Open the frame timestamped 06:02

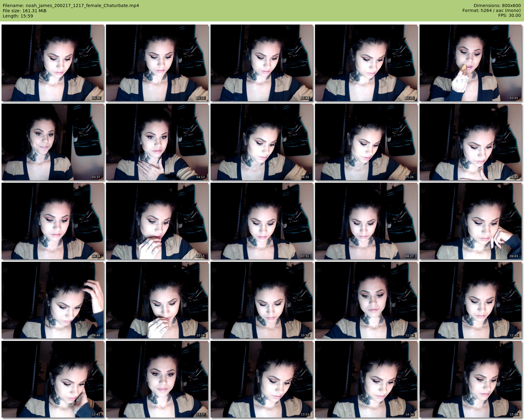[x=471, y=142]
